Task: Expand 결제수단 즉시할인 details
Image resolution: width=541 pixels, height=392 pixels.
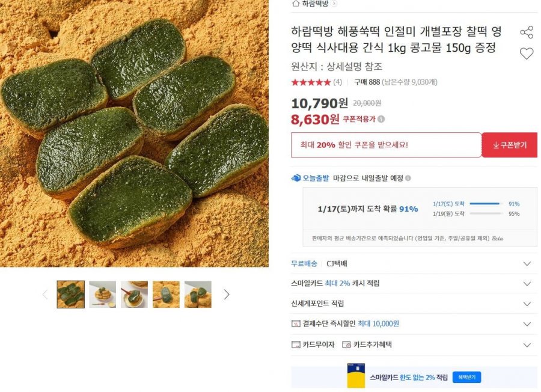Action: [527, 324]
